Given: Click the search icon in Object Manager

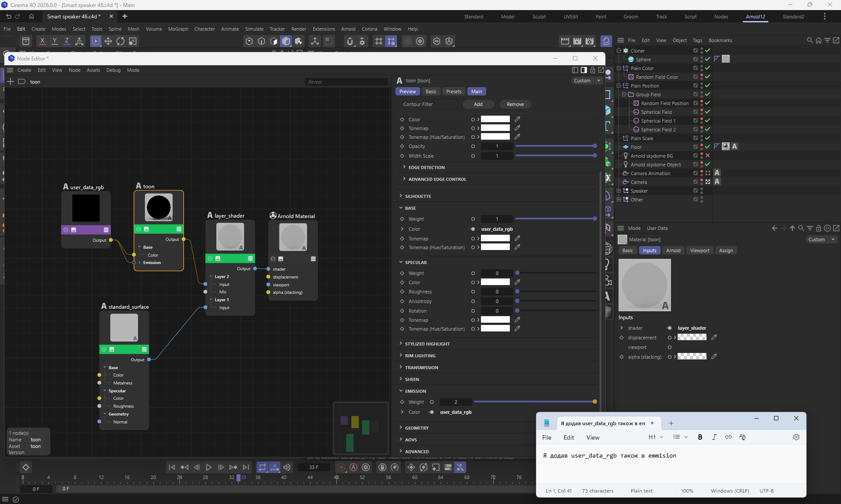Looking at the screenshot, I should click(809, 40).
